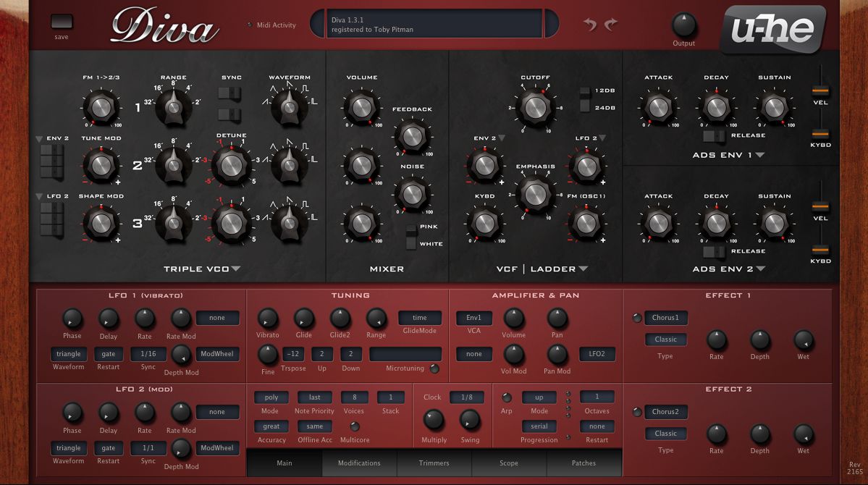Click the FM (OSC1) filter knob
The image size is (868, 485).
(586, 222)
